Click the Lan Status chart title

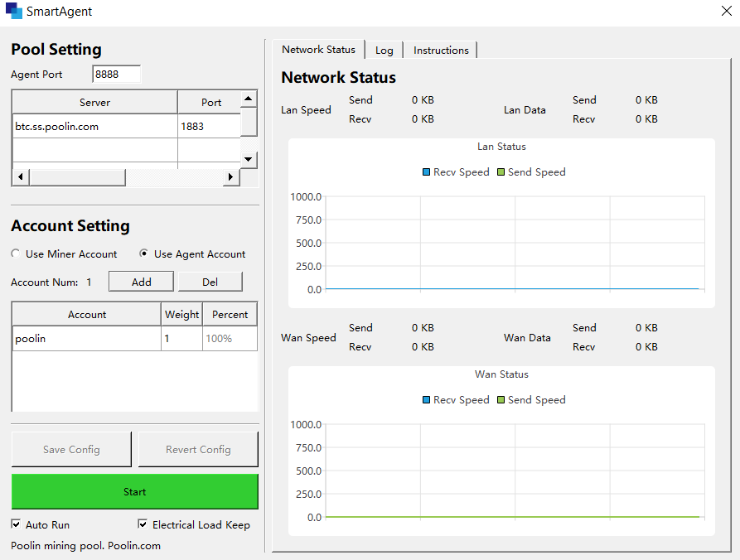click(501, 147)
